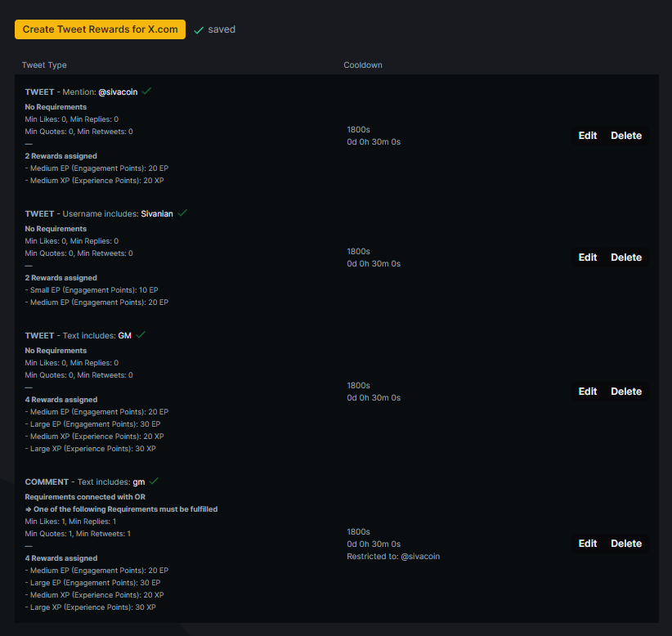The width and height of the screenshot is (672, 636).
Task: Open Edit for the COMMENT gm rule
Action: click(x=587, y=544)
